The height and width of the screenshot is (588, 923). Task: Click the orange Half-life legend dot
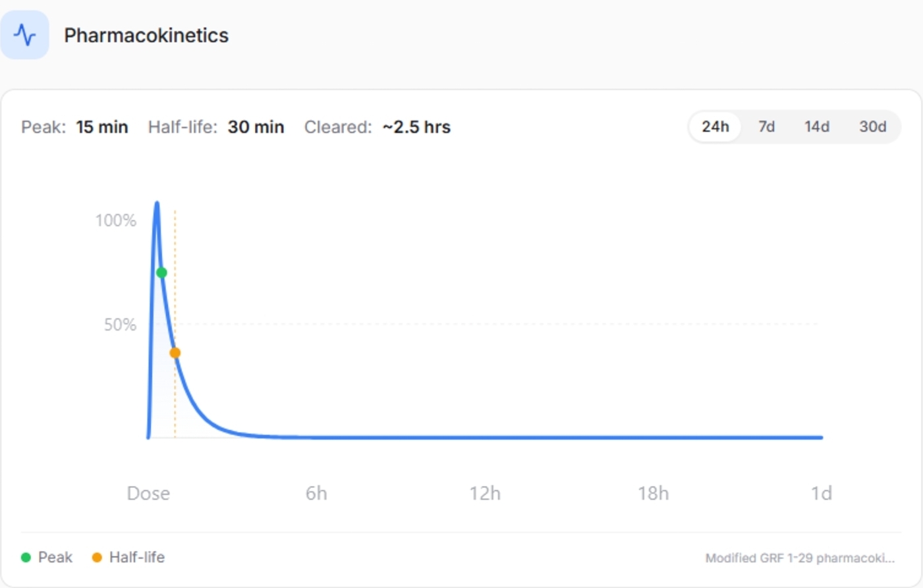click(x=98, y=557)
